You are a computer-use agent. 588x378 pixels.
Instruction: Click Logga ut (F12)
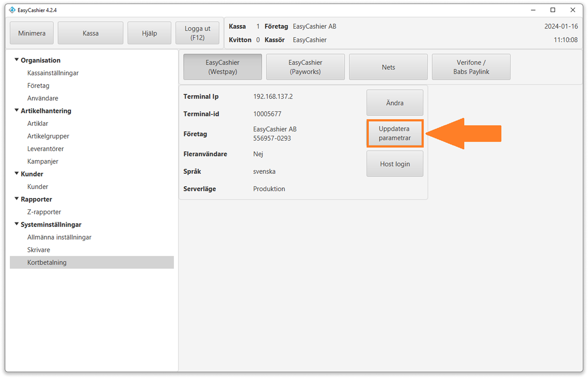[x=197, y=33]
